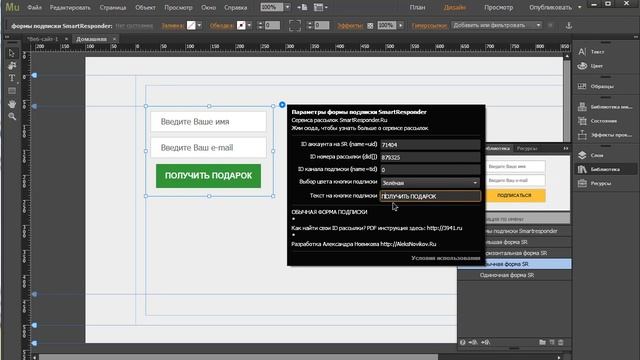Select the Rectangle tool
The width and height of the screenshot is (640, 360).
pos(12,91)
